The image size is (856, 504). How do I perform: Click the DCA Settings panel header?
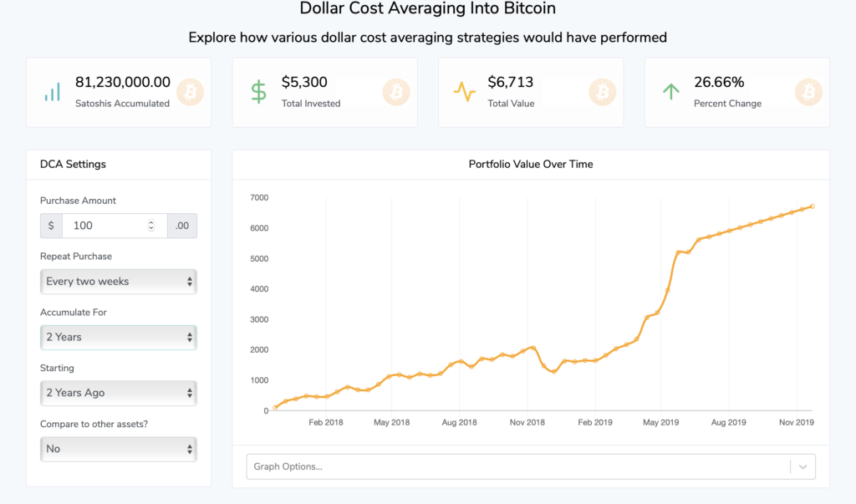coord(73,165)
